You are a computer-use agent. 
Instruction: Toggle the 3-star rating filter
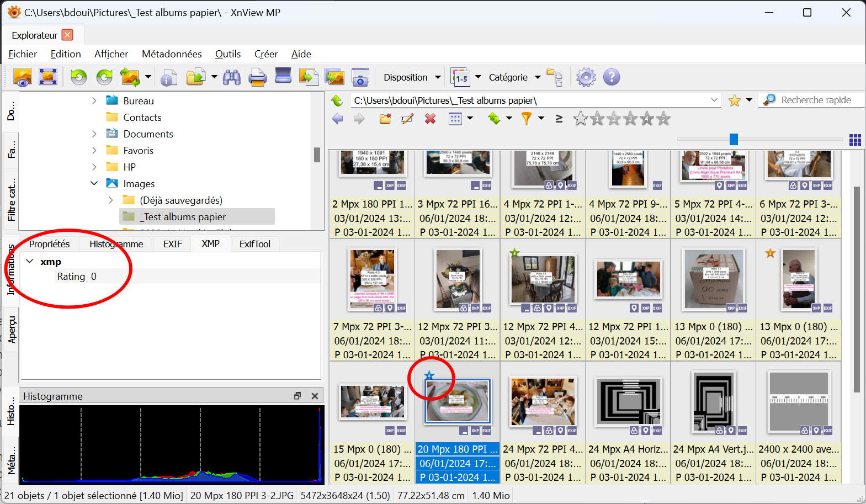coord(630,119)
